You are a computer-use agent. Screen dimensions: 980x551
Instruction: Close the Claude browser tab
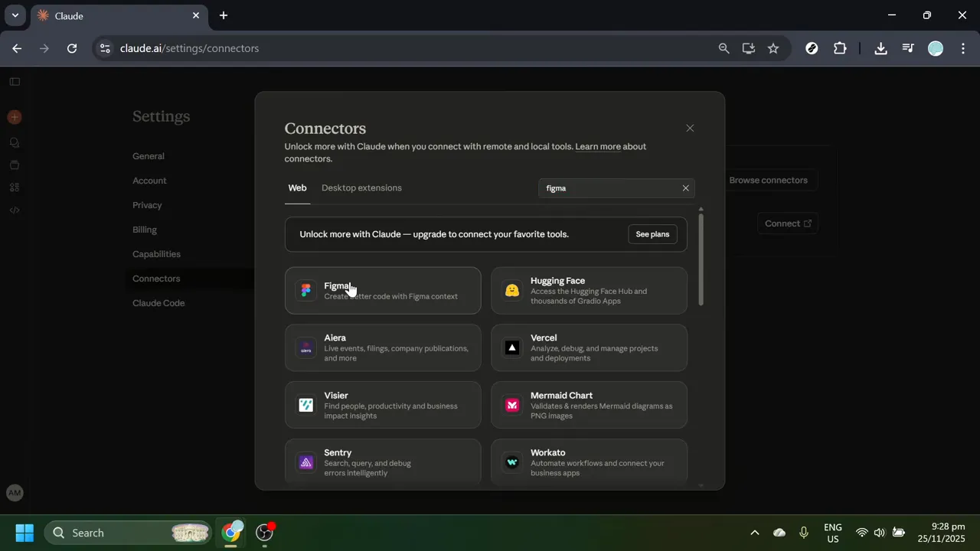(x=196, y=15)
